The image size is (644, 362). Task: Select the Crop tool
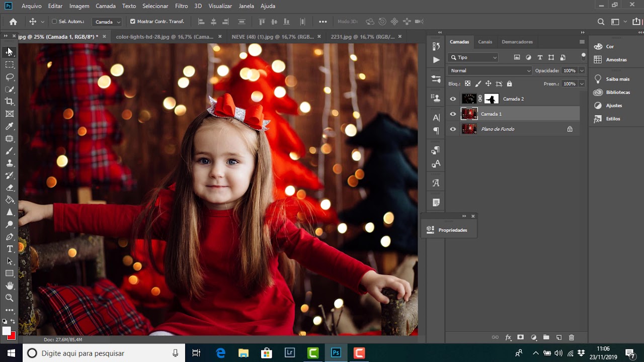10,102
